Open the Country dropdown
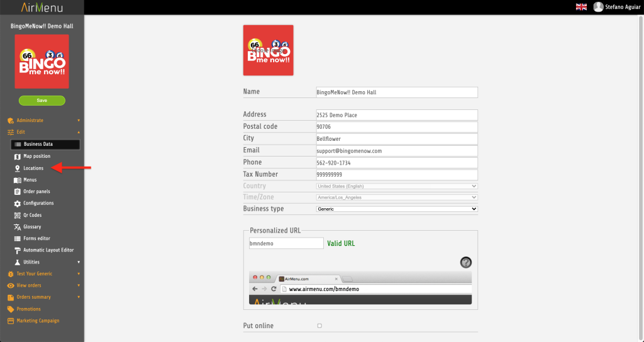 coord(397,186)
